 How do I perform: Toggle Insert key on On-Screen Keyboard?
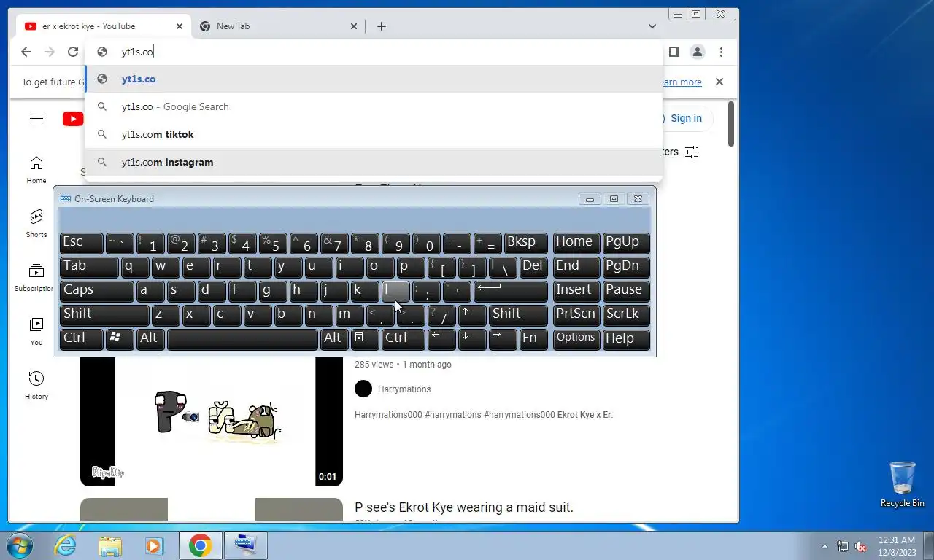point(576,290)
